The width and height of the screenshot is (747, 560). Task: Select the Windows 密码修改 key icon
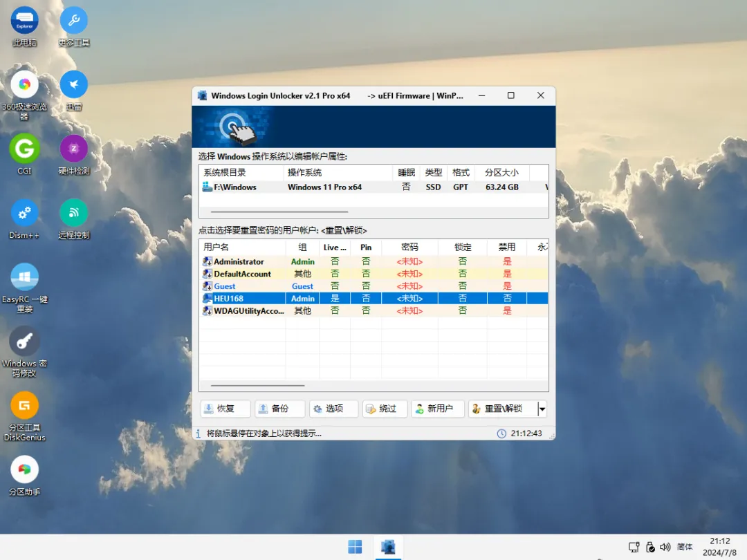[x=24, y=353]
